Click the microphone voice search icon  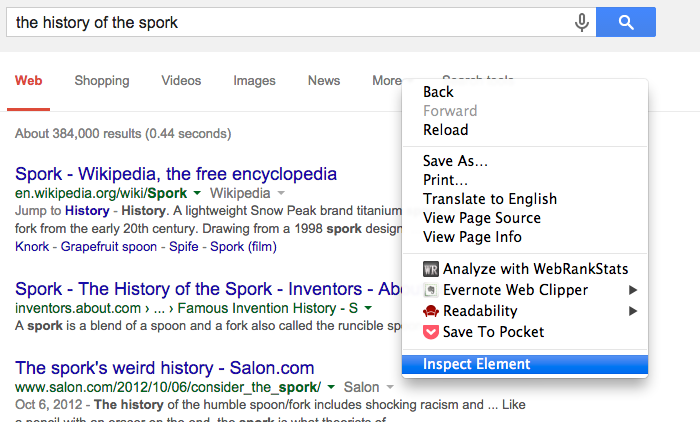582,22
